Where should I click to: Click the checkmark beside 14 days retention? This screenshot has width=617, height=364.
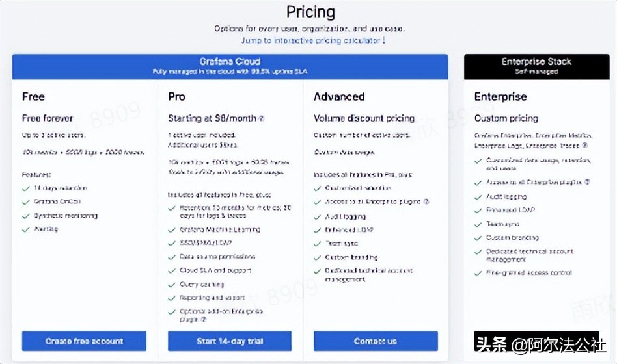point(26,188)
